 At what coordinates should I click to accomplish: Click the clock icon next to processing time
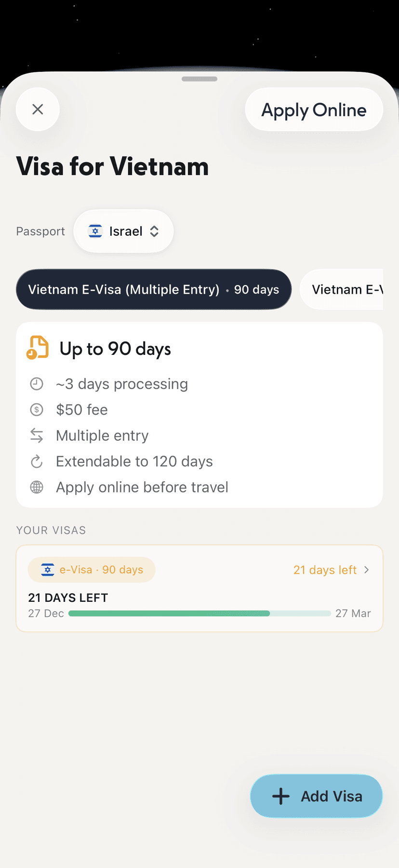(37, 384)
